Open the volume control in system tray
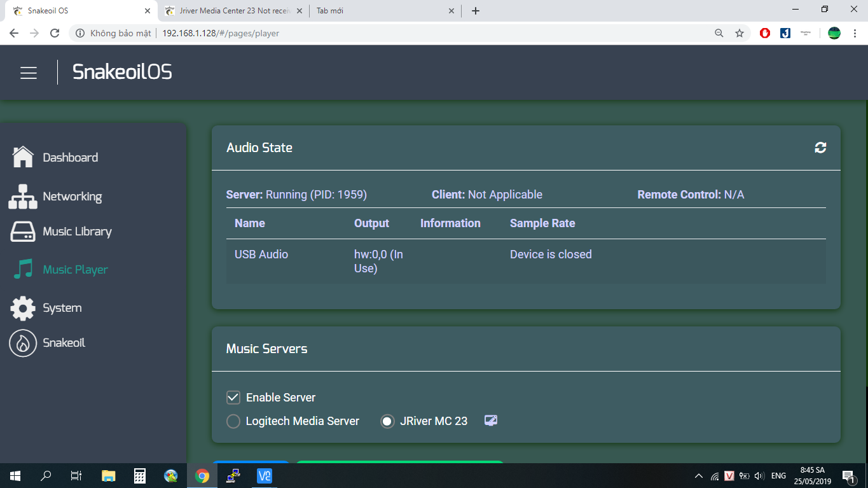The width and height of the screenshot is (868, 488). [759, 475]
